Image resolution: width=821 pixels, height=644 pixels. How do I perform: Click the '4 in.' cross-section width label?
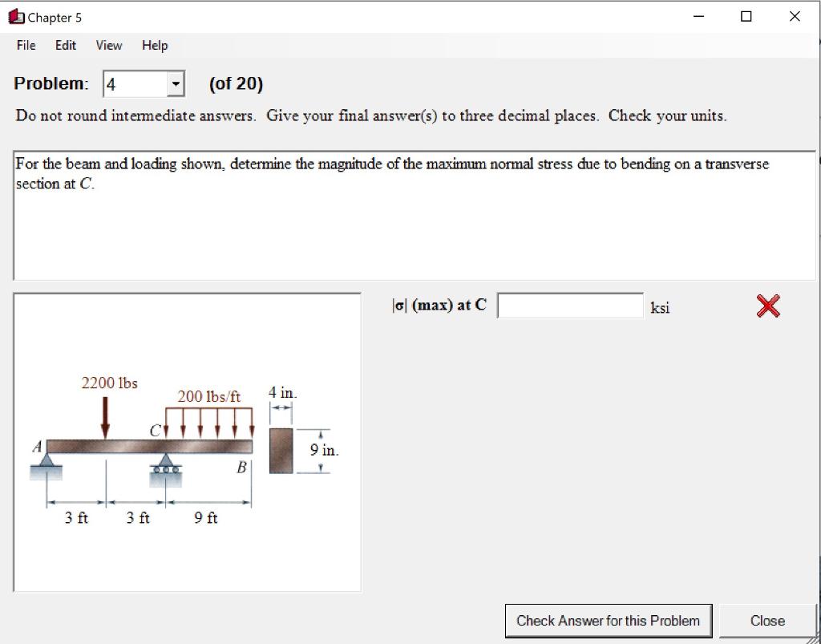[x=283, y=392]
